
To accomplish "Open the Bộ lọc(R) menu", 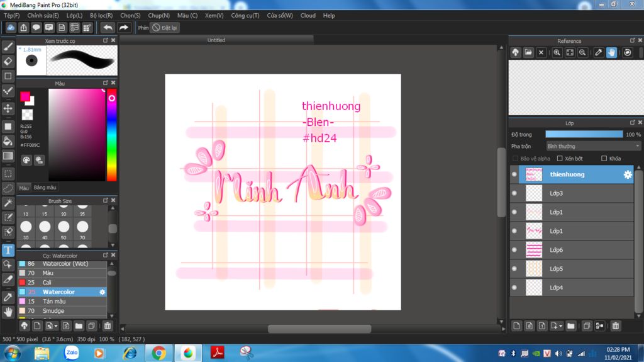I will (x=101, y=15).
